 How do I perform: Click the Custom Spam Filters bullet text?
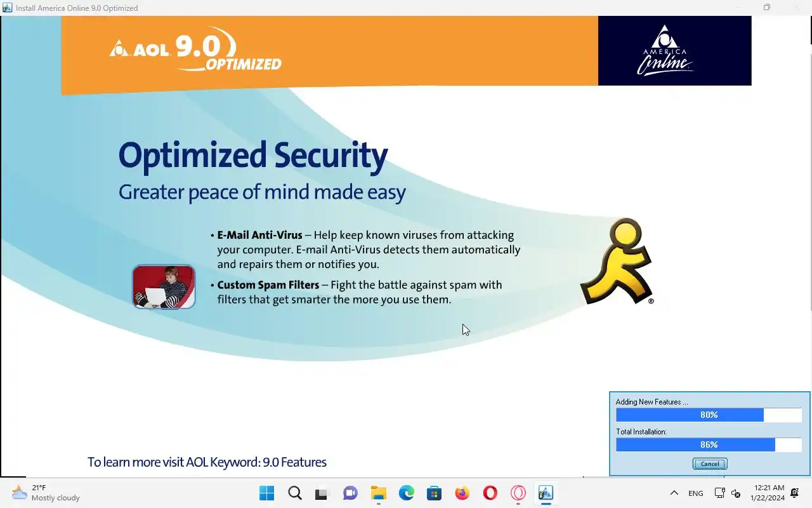click(360, 292)
